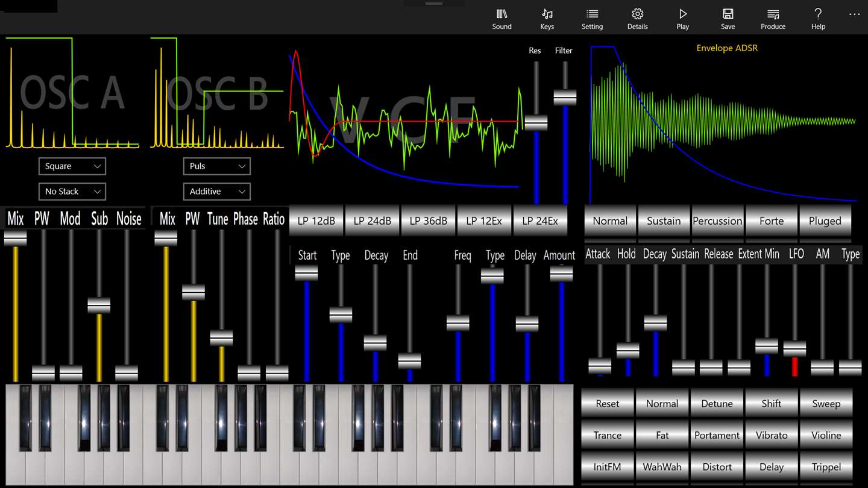This screenshot has width=868, height=488.
Task: Expand the Square waveform dropdown for OSC A
Action: 72,166
